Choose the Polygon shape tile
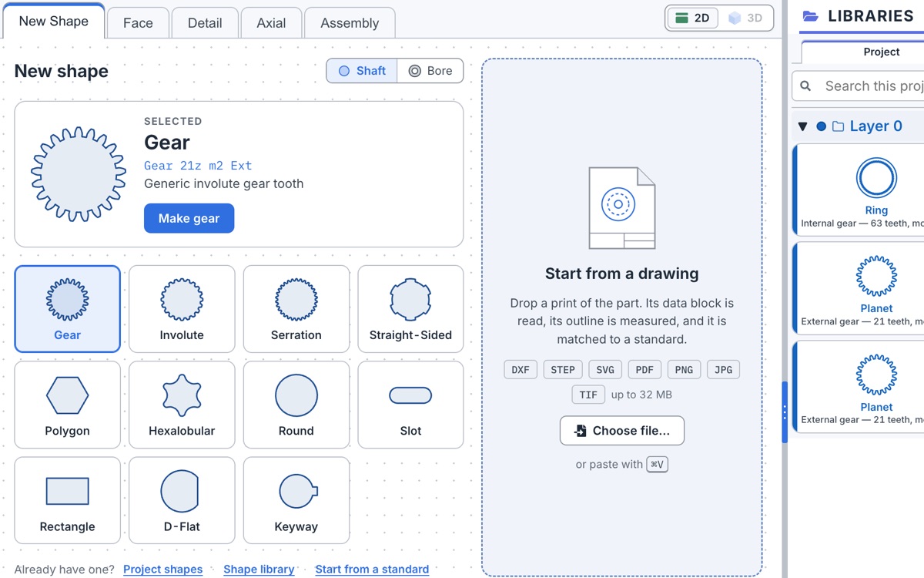This screenshot has height=578, width=924. [68, 405]
